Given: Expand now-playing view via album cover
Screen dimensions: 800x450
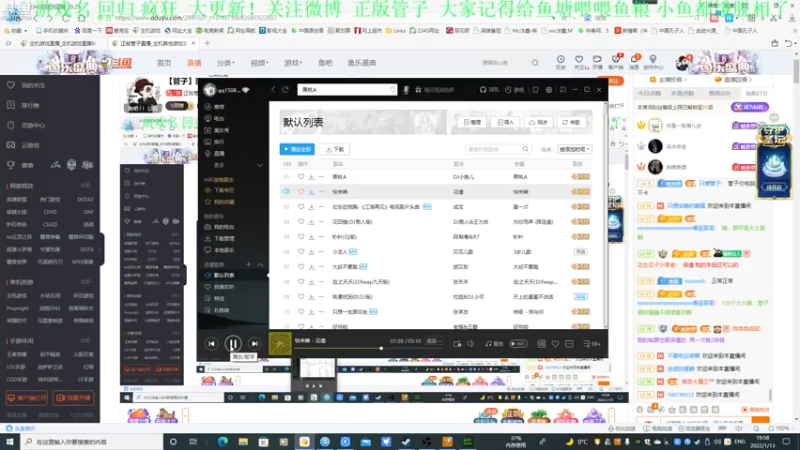Looking at the screenshot, I should pos(280,344).
